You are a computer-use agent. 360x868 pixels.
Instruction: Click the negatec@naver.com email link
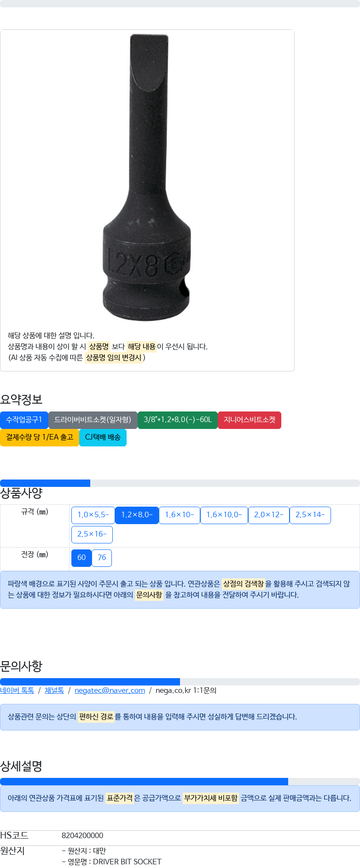click(x=110, y=690)
